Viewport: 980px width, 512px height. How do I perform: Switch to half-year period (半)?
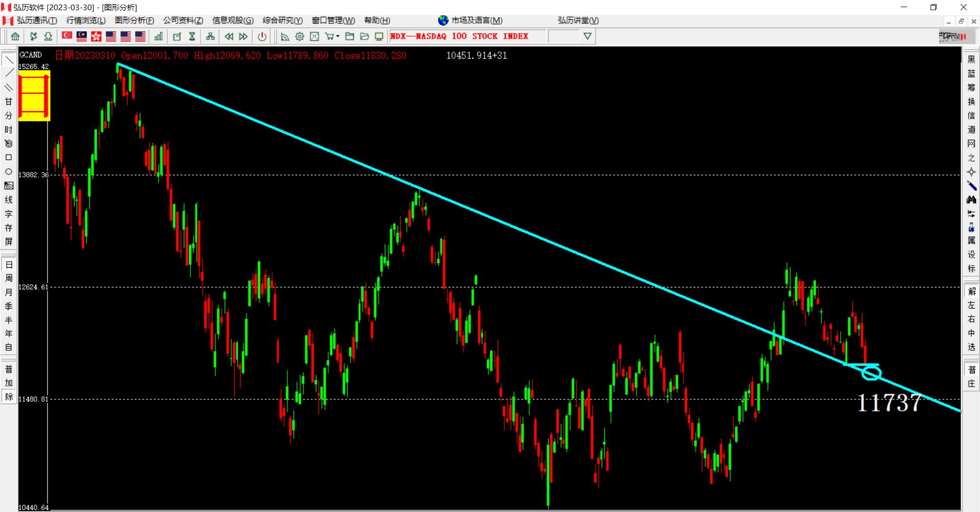click(x=9, y=320)
